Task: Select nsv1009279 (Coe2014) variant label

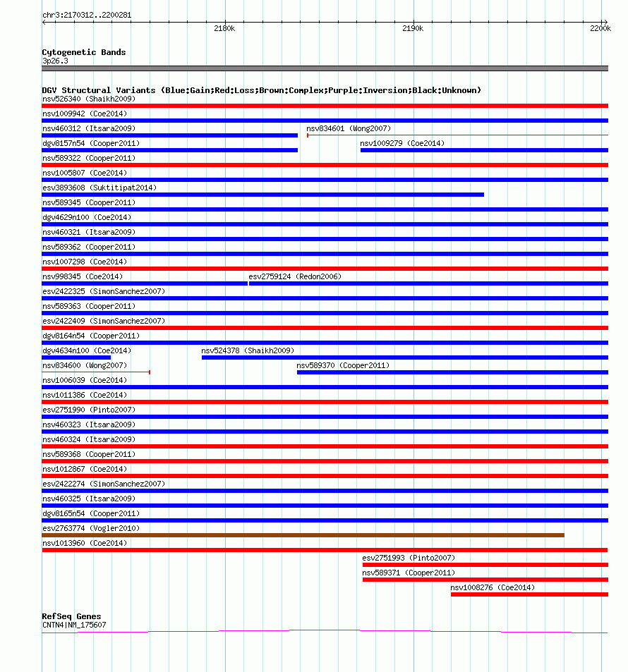Action: [402, 143]
